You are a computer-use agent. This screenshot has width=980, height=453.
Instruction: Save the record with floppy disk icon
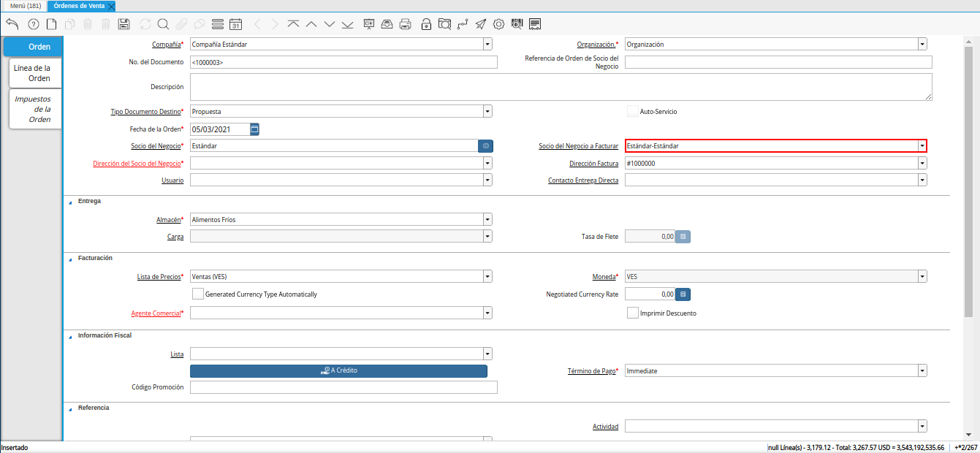pos(124,24)
